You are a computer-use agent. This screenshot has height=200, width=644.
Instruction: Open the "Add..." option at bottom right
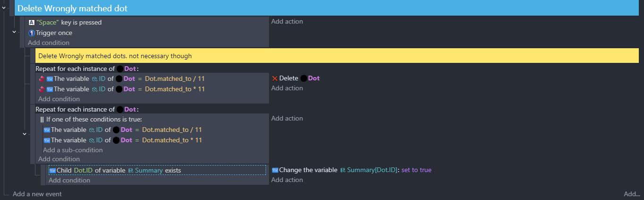632,194
